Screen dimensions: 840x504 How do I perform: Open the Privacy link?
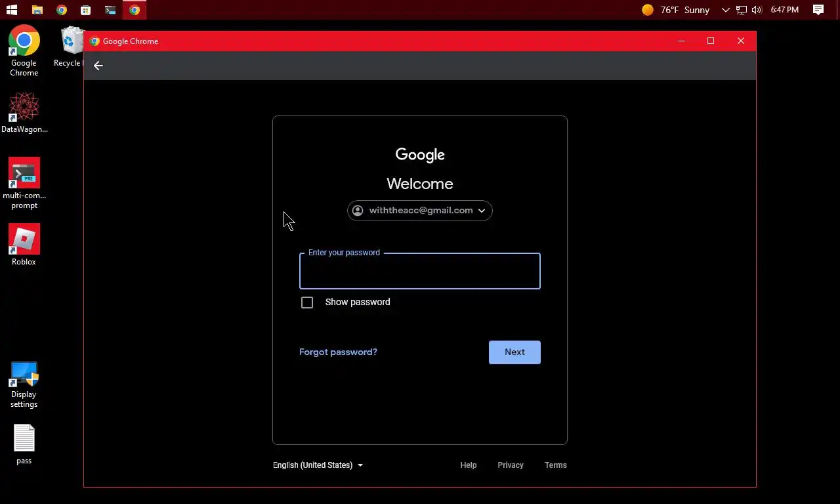[511, 465]
